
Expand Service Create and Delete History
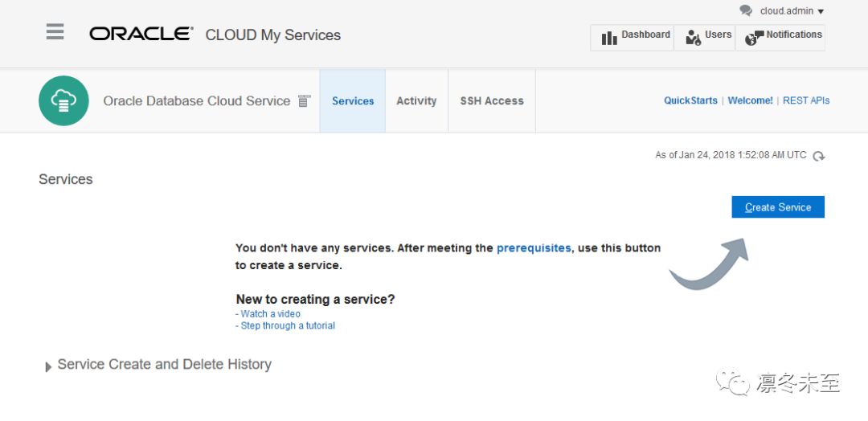(49, 366)
